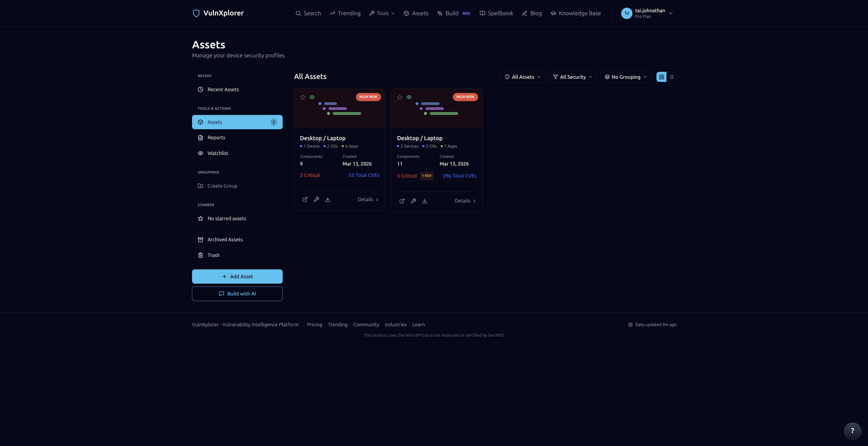Open Archived Assets in the sidebar

[237, 239]
